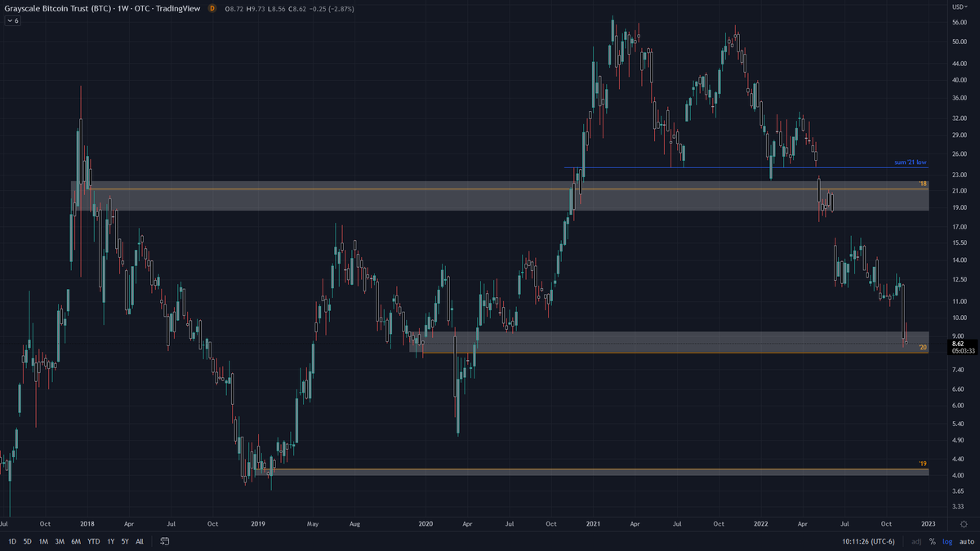
Task: Select the All time range
Action: coord(140,541)
